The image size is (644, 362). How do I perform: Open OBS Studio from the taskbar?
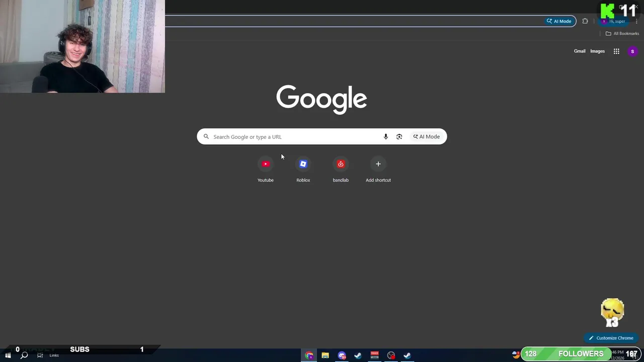(x=391, y=355)
